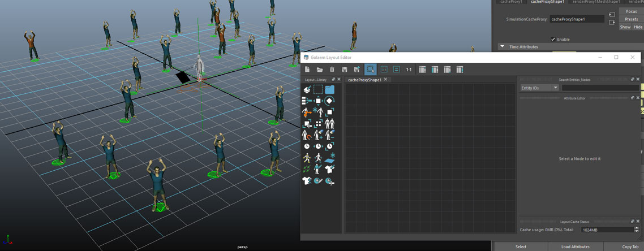The image size is (644, 251).
Task: Select the disc-with-plus add attribute icon
Action: (329, 180)
